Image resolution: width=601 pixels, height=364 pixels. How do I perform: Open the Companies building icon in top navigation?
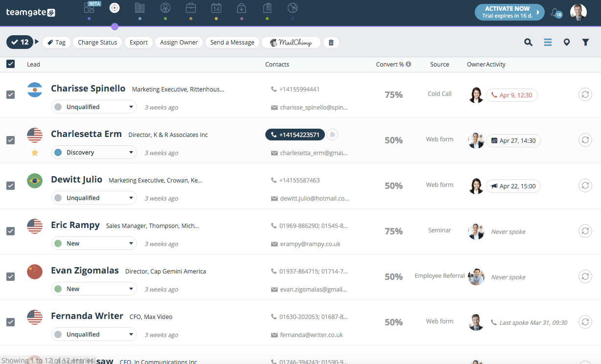coord(140,8)
